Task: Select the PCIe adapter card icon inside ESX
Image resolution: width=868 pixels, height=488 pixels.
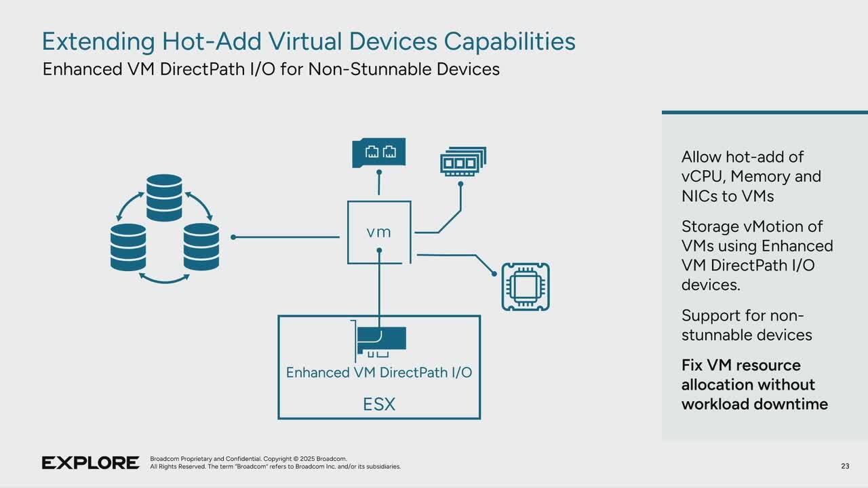Action: [381, 341]
